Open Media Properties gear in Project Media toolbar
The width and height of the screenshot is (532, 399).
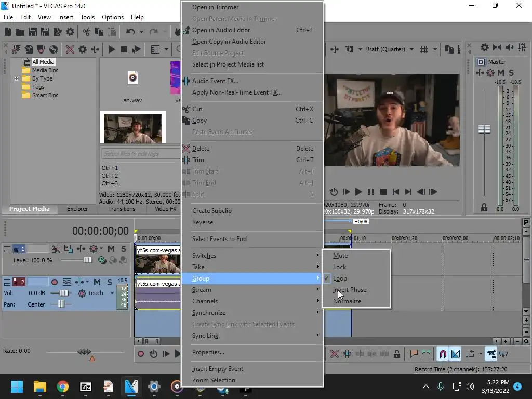click(83, 49)
